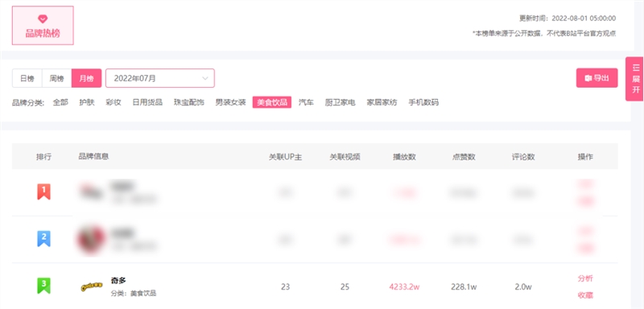Click the blue rank 2 badge
This screenshot has width=644, height=309.
(43, 238)
